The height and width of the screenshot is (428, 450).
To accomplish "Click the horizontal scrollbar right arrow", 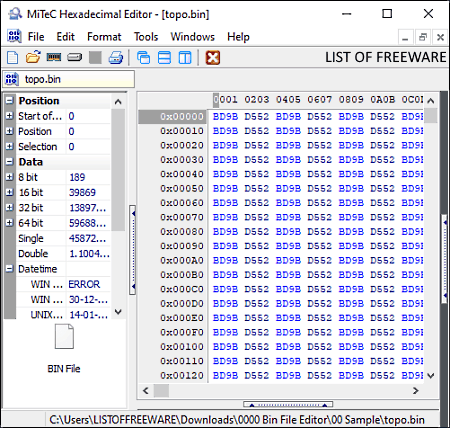I will point(415,390).
